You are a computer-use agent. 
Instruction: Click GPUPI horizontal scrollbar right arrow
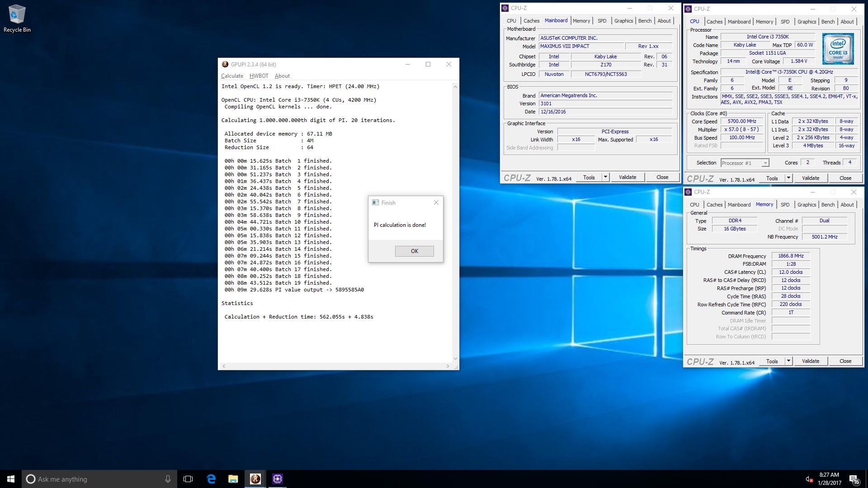448,366
